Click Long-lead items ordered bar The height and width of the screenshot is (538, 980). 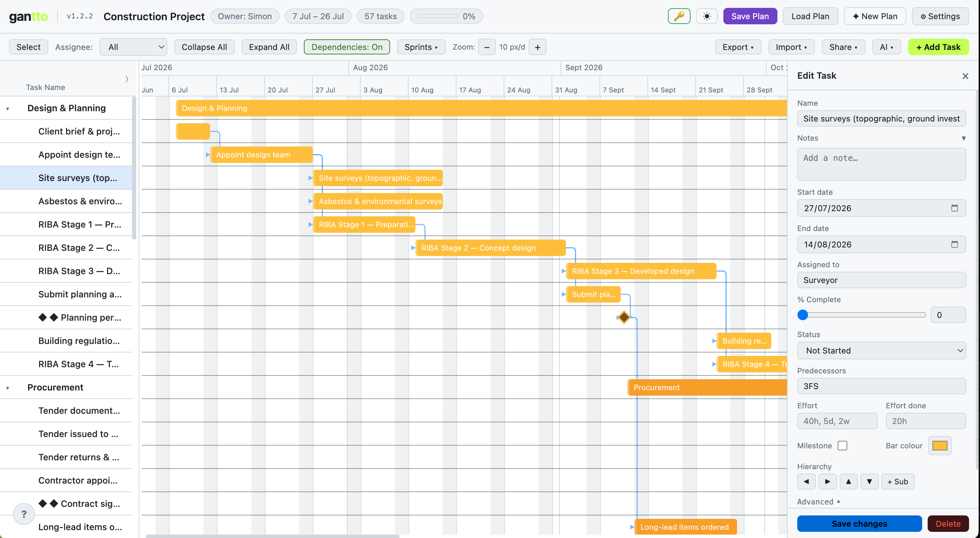pyautogui.click(x=685, y=527)
